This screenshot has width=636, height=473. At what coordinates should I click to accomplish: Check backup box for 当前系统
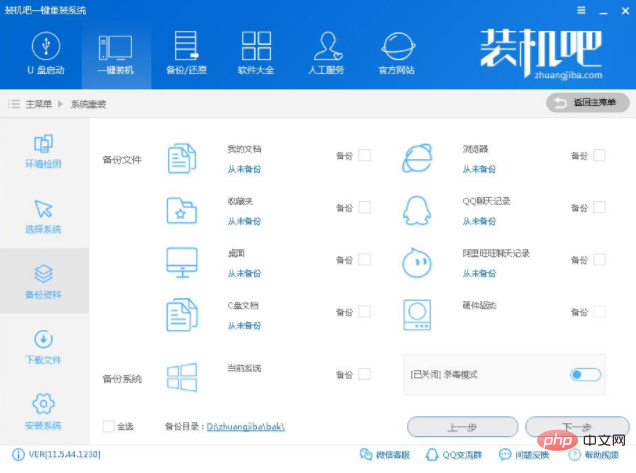364,374
